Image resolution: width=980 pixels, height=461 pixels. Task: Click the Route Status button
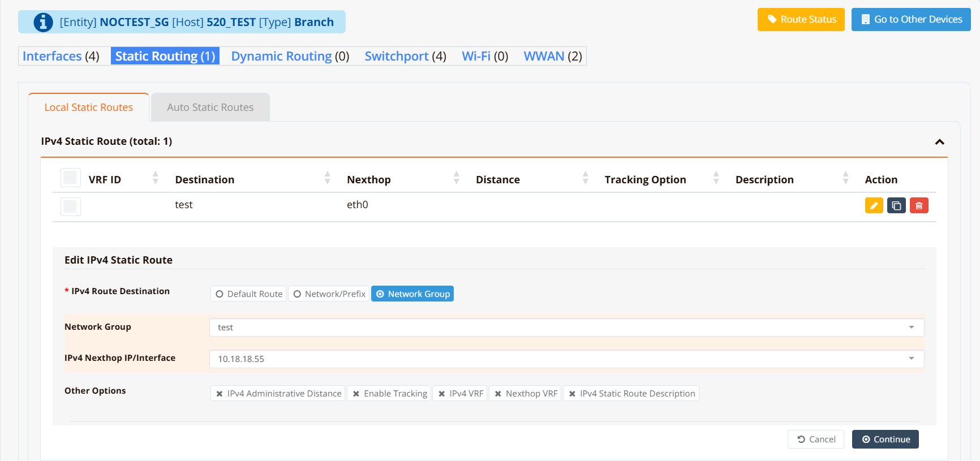[801, 20]
